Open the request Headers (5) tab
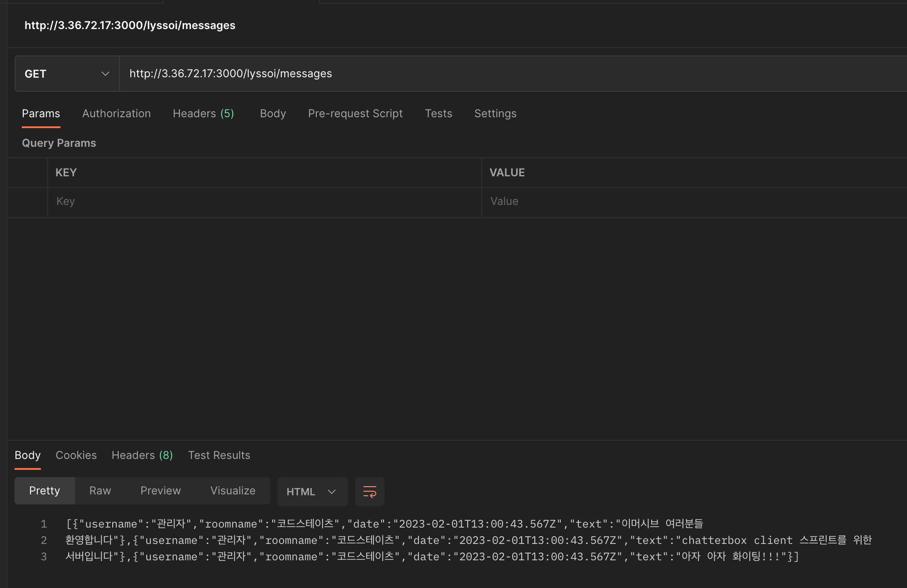Viewport: 907px width, 588px height. tap(203, 114)
